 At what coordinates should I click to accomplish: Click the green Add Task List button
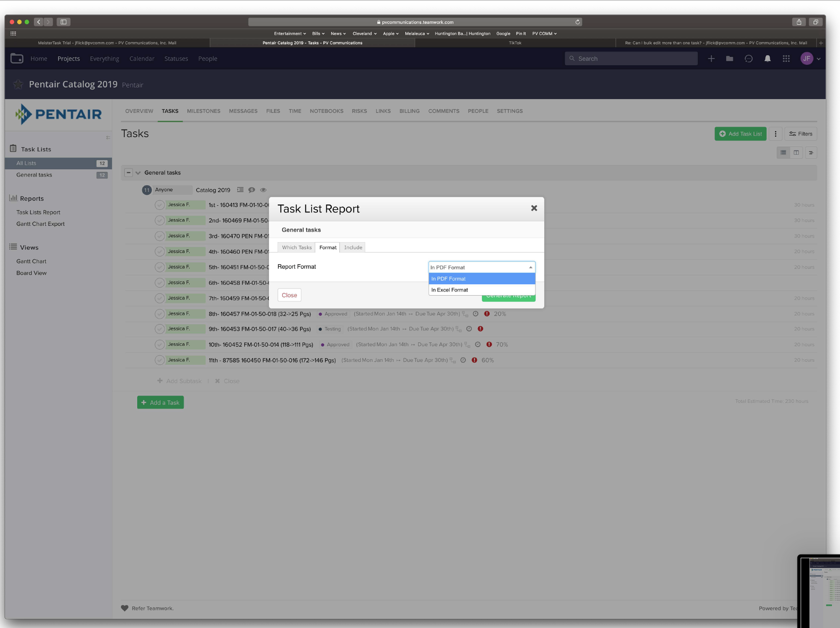tap(740, 134)
